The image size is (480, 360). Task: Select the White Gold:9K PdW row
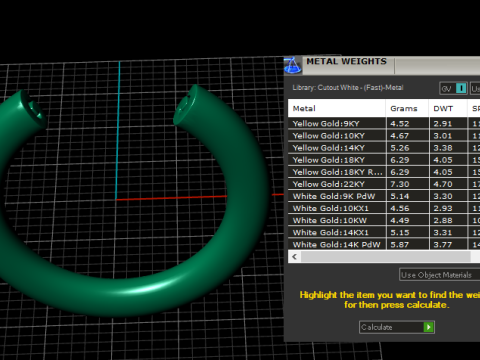(x=384, y=196)
